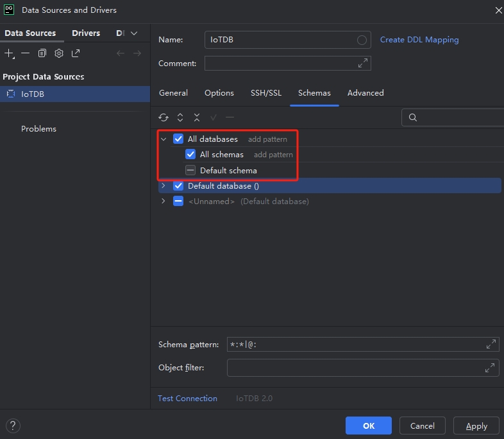Open the help question mark button
This screenshot has width=504, height=439.
click(x=13, y=426)
